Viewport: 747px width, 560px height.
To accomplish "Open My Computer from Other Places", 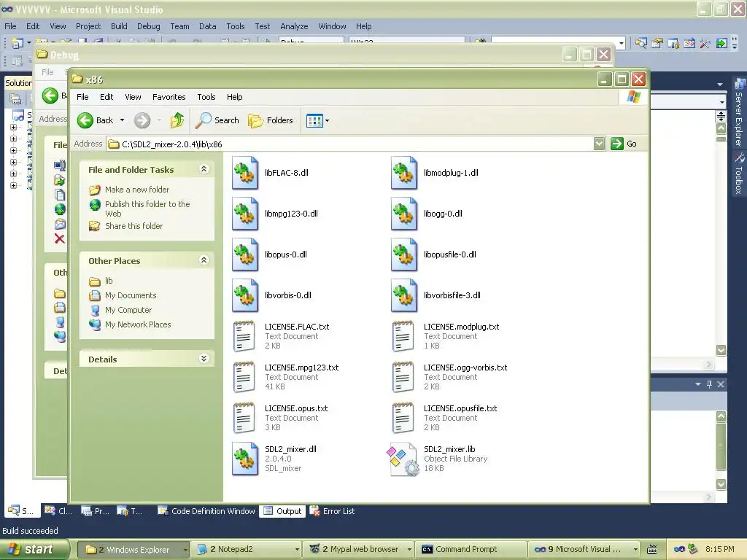I will [128, 310].
